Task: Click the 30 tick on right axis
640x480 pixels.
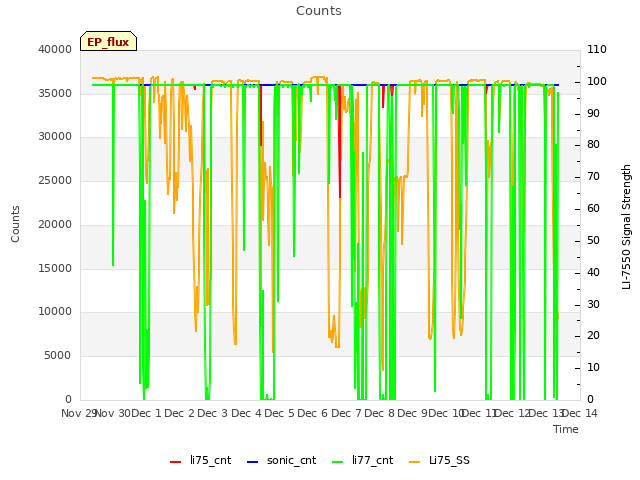Action: coord(593,304)
